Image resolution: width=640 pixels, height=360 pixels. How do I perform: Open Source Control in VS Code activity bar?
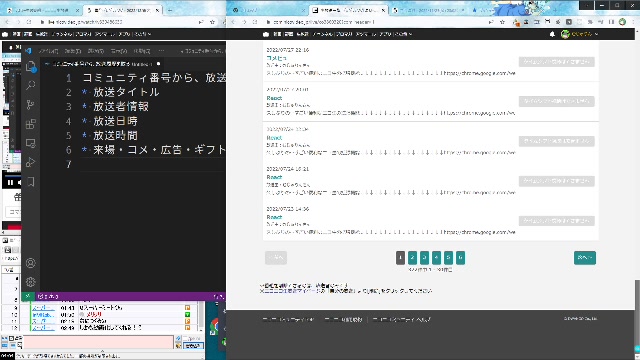click(31, 104)
